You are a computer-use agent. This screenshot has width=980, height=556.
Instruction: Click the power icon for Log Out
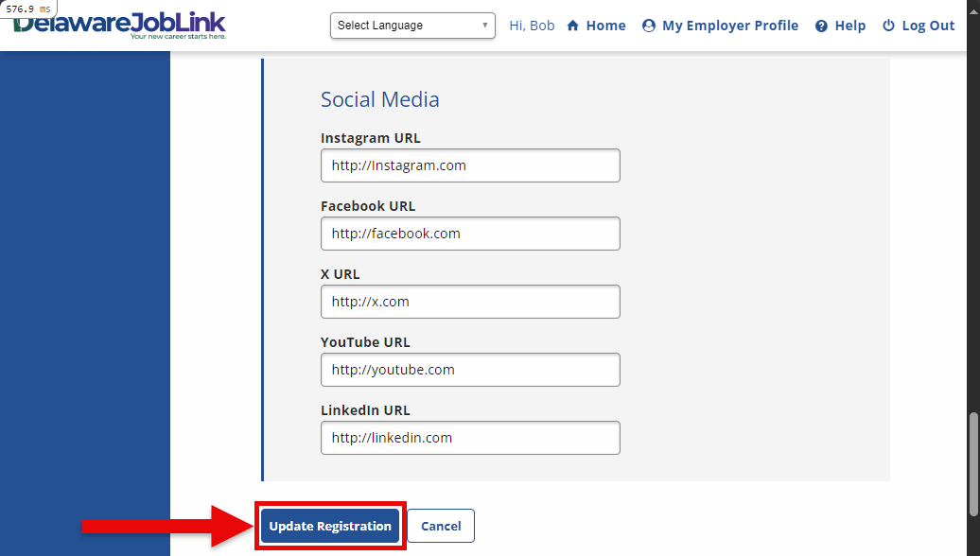tap(888, 26)
